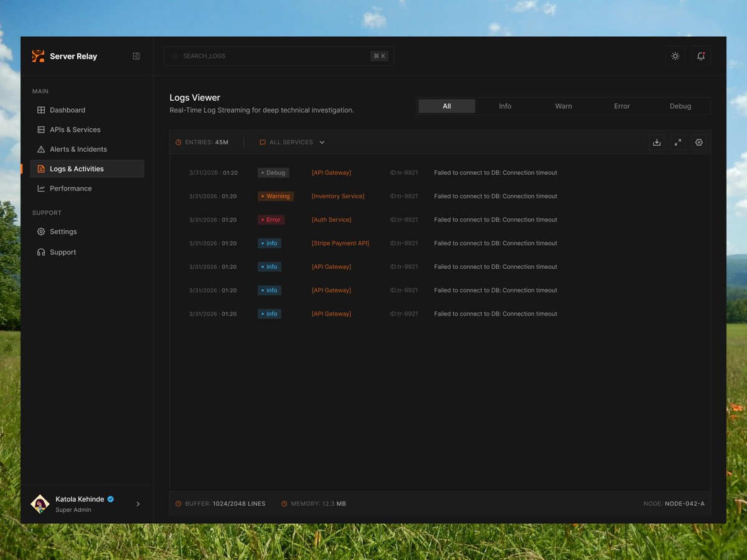This screenshot has width=747, height=560.
Task: Open notifications via the bell icon
Action: pyautogui.click(x=700, y=56)
